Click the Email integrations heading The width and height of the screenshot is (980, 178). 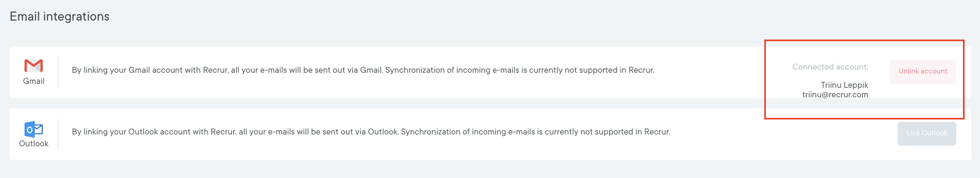tap(59, 17)
